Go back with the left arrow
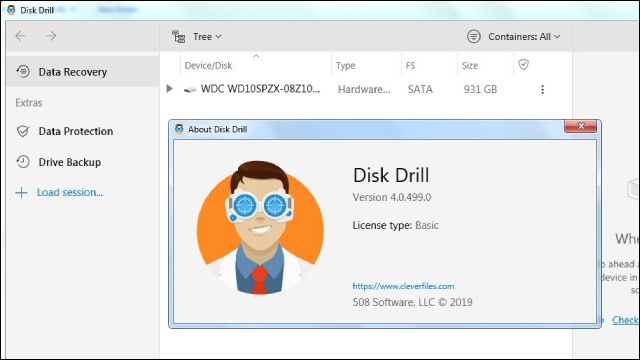Viewport: 640px width, 360px height. [20, 36]
